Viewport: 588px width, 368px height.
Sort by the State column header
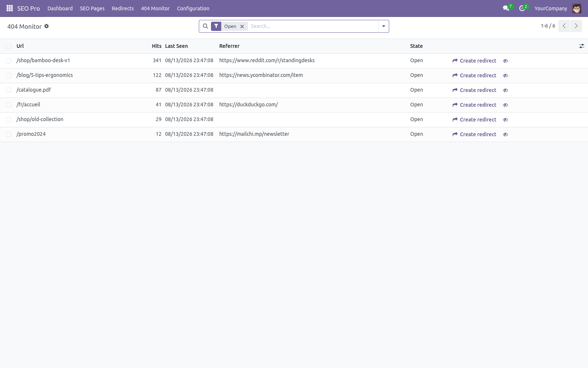tap(416, 46)
